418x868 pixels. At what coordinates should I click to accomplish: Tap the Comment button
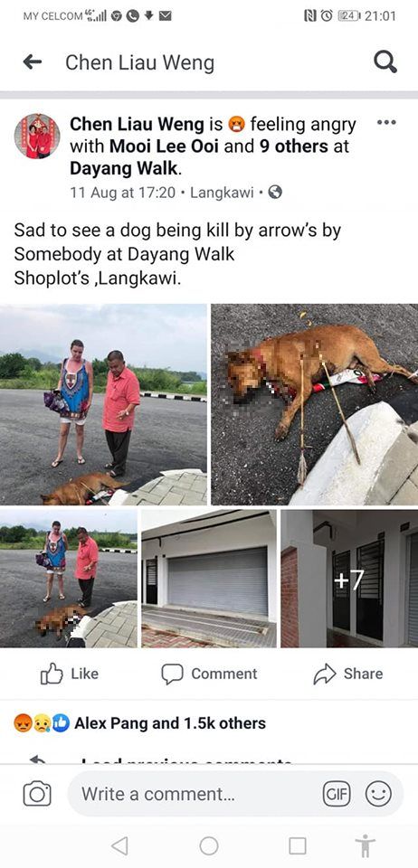[209, 674]
